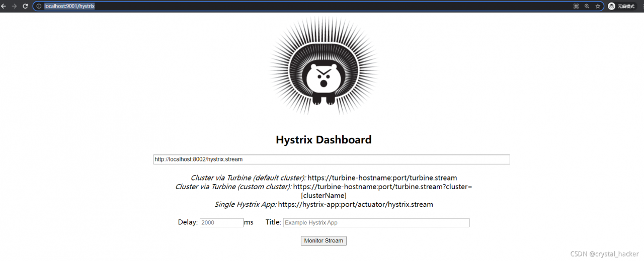Click the turbine-hostname:port/turbine.stream example URL
The width and height of the screenshot is (644, 261).
[382, 178]
